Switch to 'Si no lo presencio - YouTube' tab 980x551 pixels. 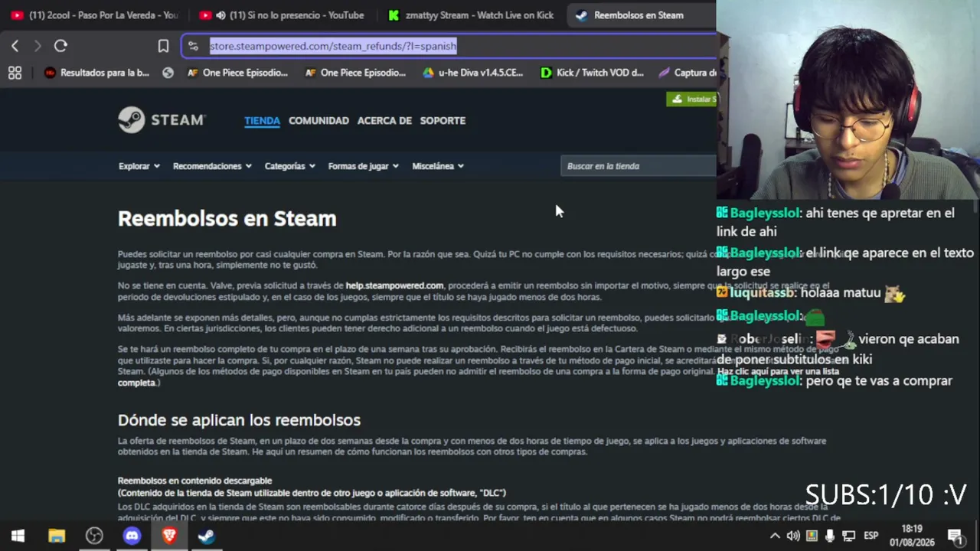click(282, 15)
